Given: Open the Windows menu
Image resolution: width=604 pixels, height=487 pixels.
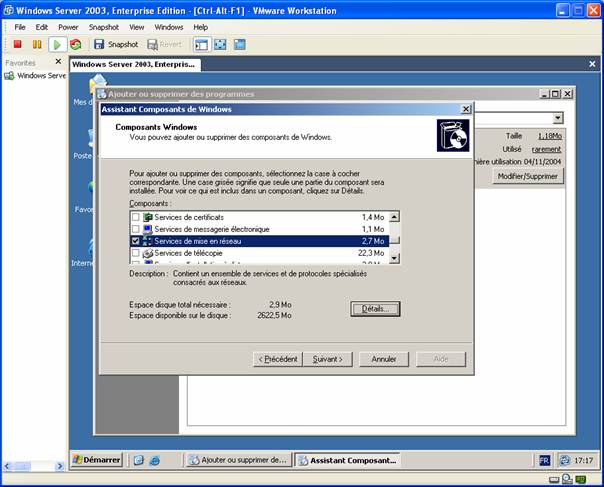Looking at the screenshot, I should [x=169, y=27].
